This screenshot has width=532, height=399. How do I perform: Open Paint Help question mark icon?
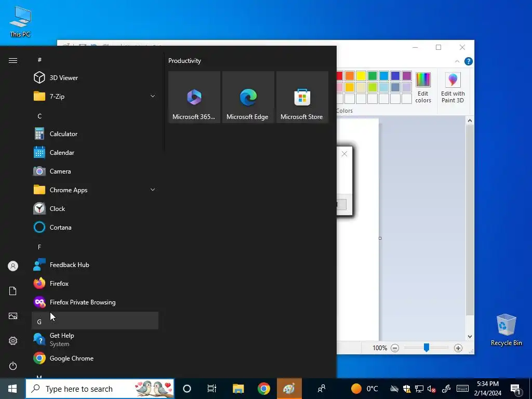click(469, 61)
